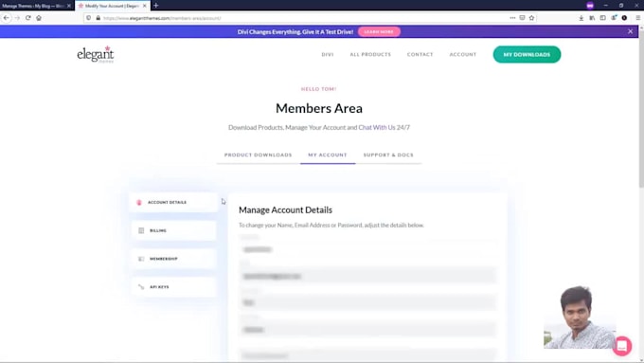Image resolution: width=644 pixels, height=363 pixels.
Task: Open the Library bookmarks icon
Action: coord(592,18)
